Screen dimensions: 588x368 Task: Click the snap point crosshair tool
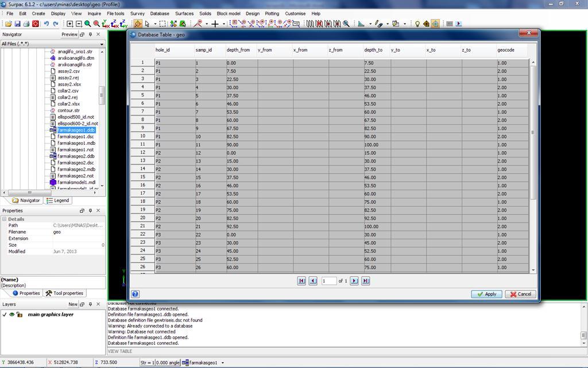click(215, 24)
